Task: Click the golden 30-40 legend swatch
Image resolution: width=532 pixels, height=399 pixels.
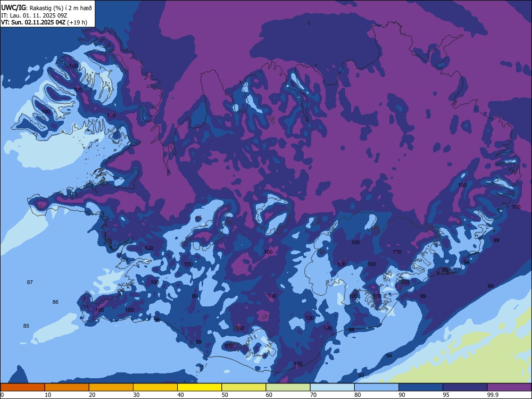Action: click(155, 387)
